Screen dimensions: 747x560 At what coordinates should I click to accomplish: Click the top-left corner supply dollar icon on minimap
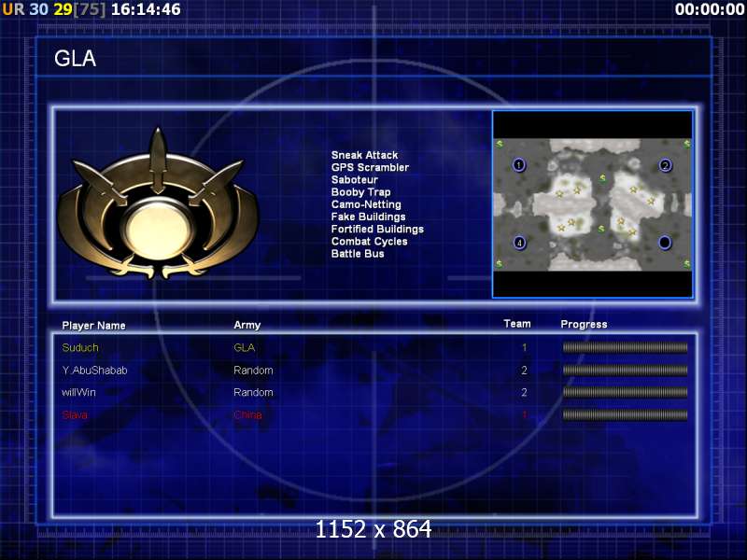coord(500,144)
